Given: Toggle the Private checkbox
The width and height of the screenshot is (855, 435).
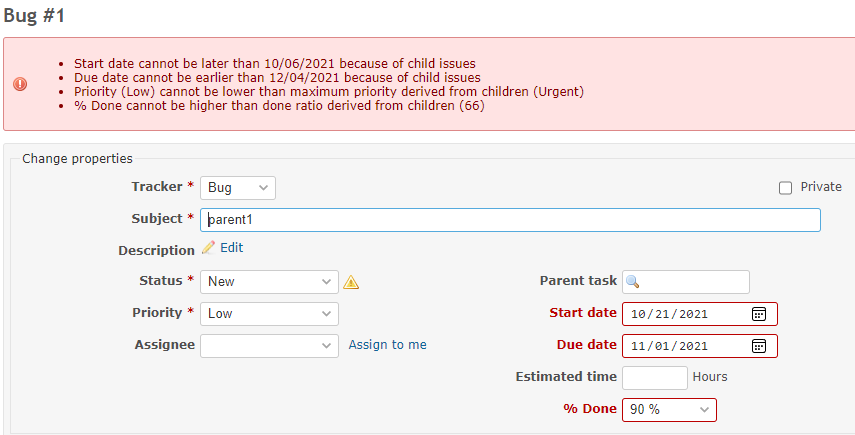Looking at the screenshot, I should click(x=785, y=188).
